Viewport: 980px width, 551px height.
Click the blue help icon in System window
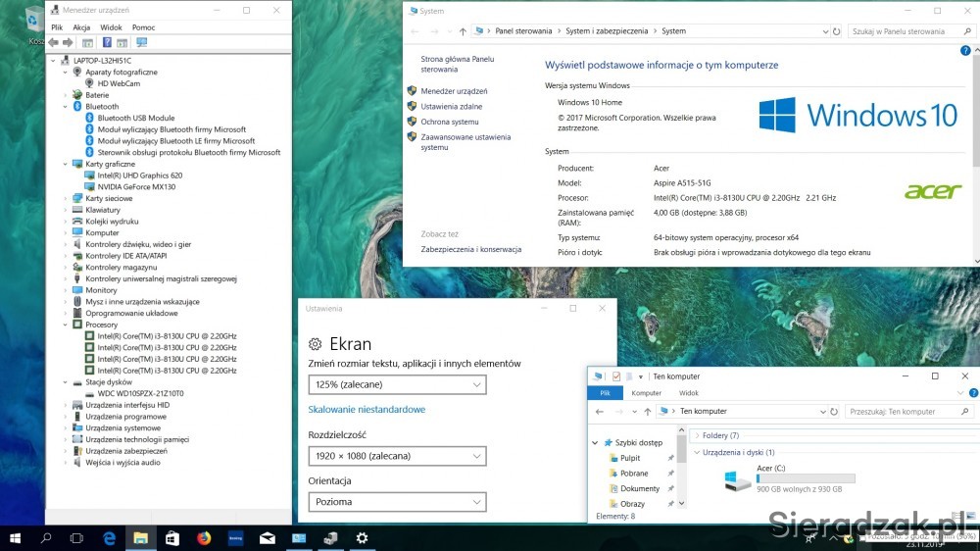pos(965,51)
